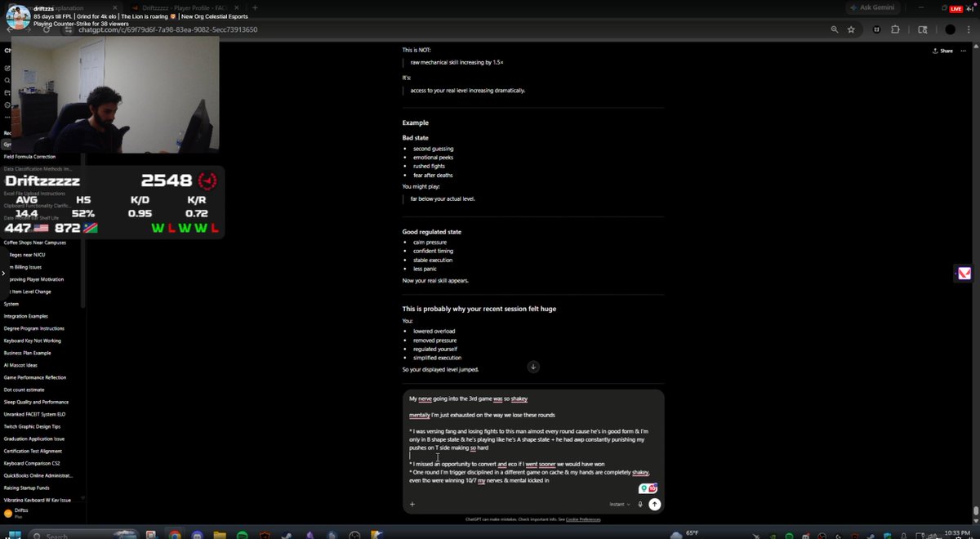The width and height of the screenshot is (980, 539).
Task: Open the Windows Start menu
Action: click(16, 534)
